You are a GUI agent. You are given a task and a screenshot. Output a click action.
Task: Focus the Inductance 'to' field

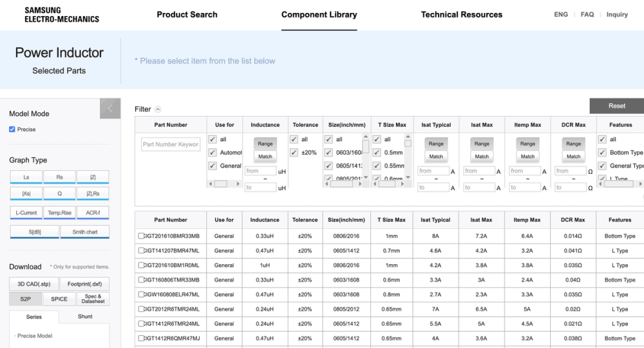(261, 188)
